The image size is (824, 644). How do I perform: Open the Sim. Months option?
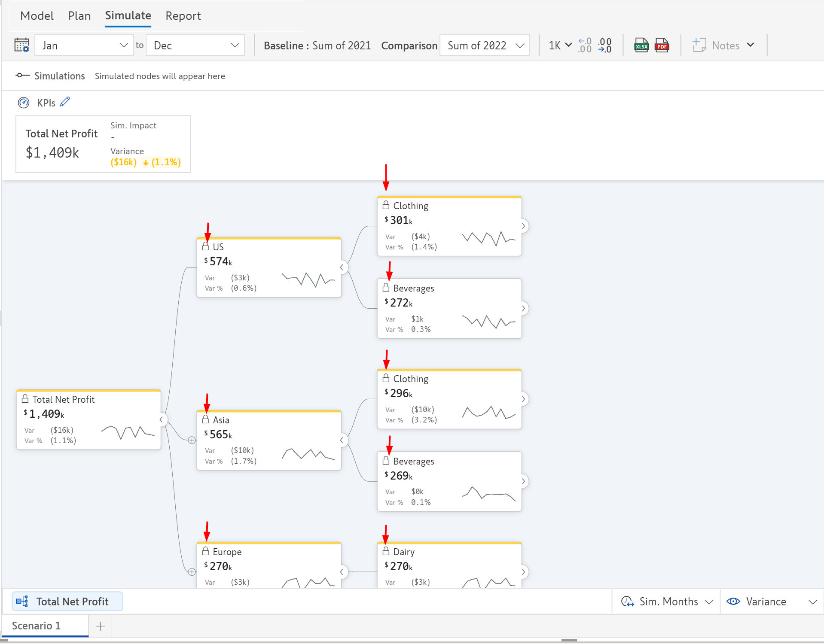point(667,601)
